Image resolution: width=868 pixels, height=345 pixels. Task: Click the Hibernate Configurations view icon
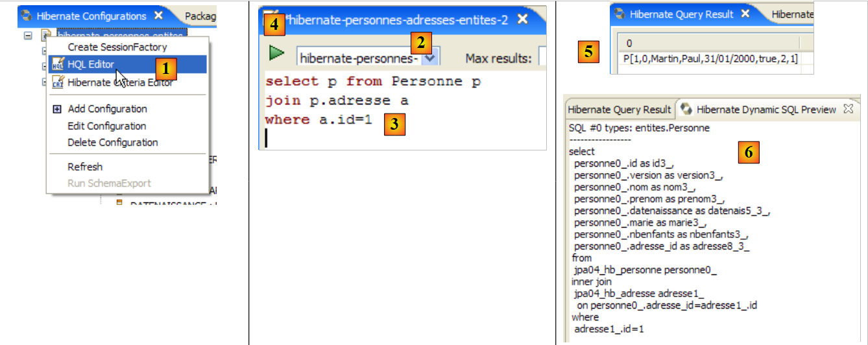pyautogui.click(x=27, y=16)
